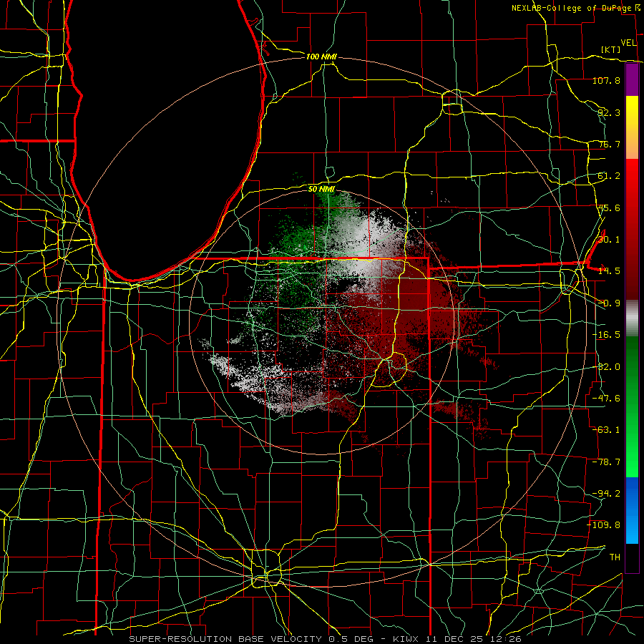644x644 pixels.
Task: Click the purple segment of the color bar
Action: tap(632, 80)
